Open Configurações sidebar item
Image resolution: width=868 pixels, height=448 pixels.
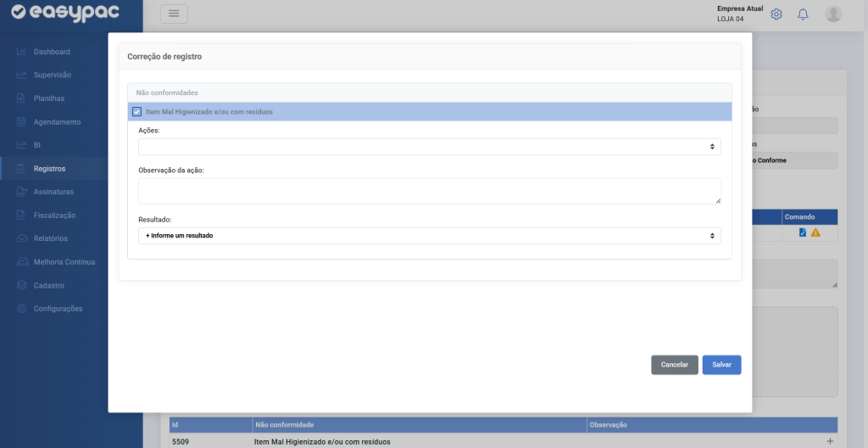58,309
